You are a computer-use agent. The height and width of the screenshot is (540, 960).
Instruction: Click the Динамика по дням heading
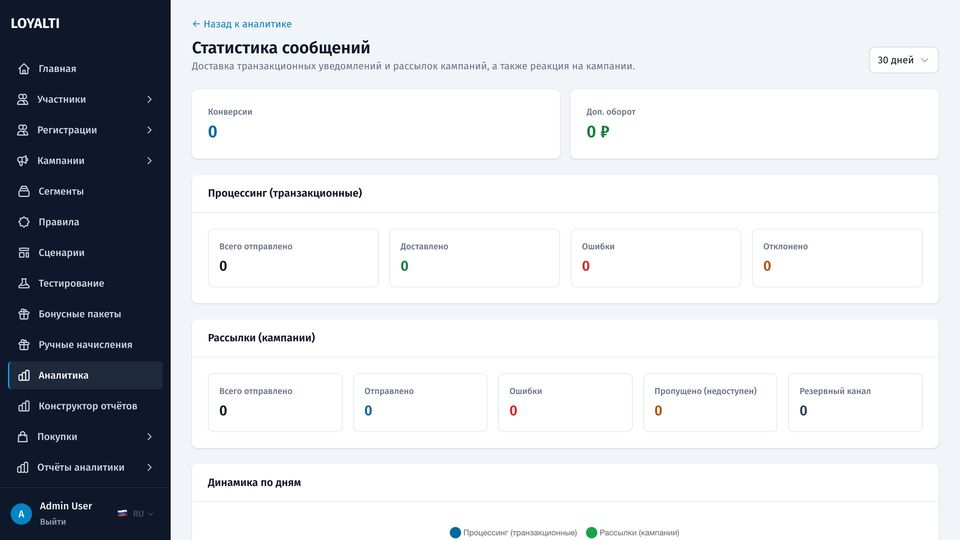click(x=254, y=482)
